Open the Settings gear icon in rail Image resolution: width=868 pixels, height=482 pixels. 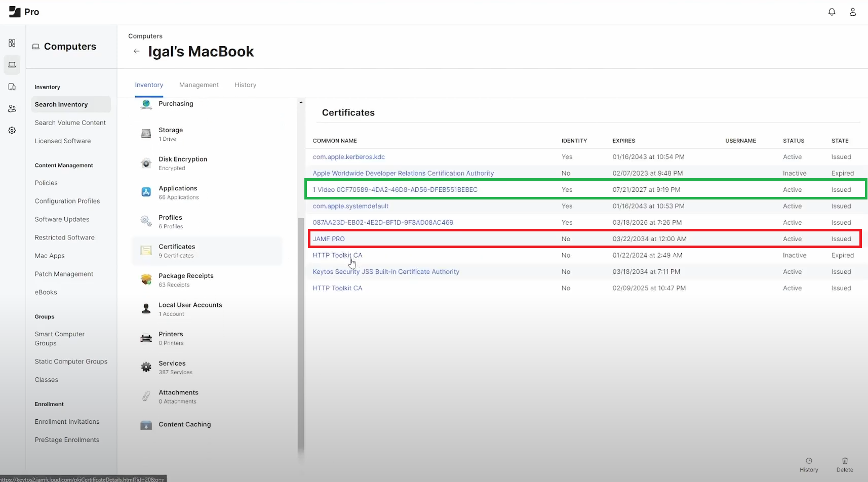click(12, 130)
